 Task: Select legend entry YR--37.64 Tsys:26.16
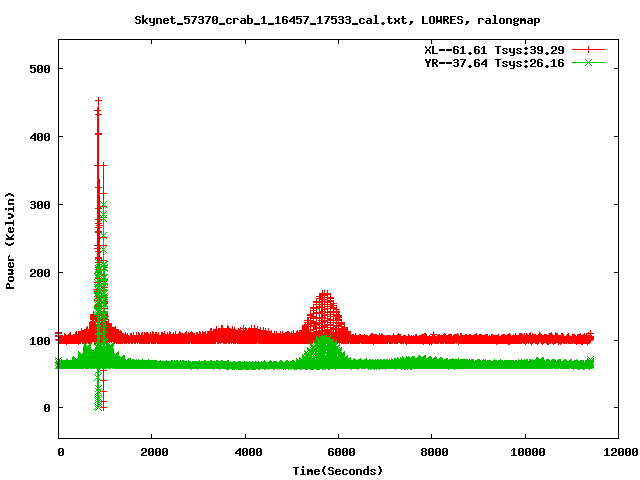point(494,63)
